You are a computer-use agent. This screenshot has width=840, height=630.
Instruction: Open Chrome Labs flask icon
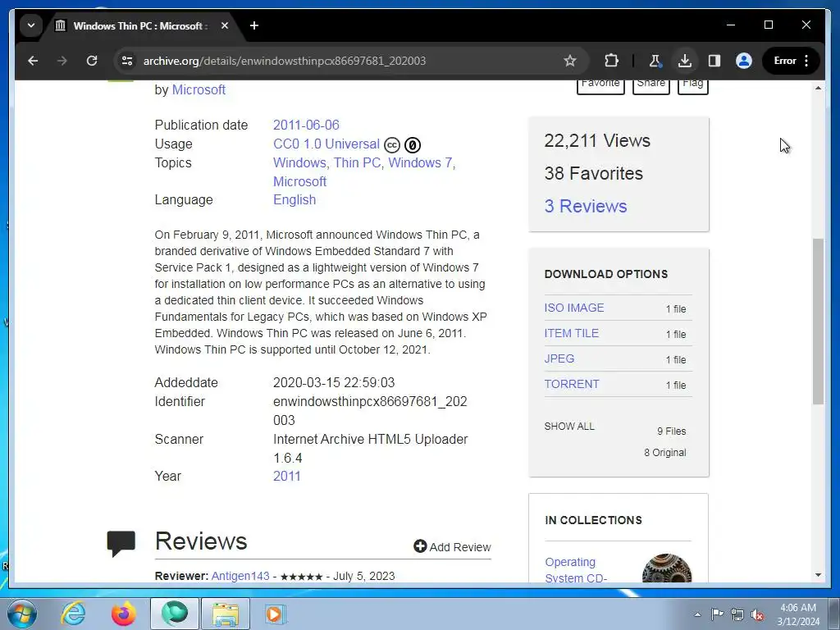tap(655, 61)
